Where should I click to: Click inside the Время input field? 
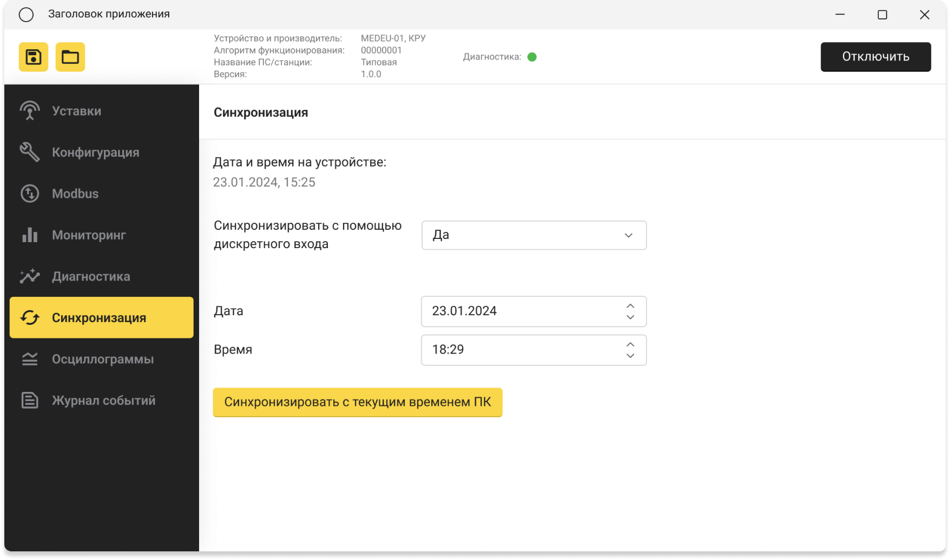point(519,350)
